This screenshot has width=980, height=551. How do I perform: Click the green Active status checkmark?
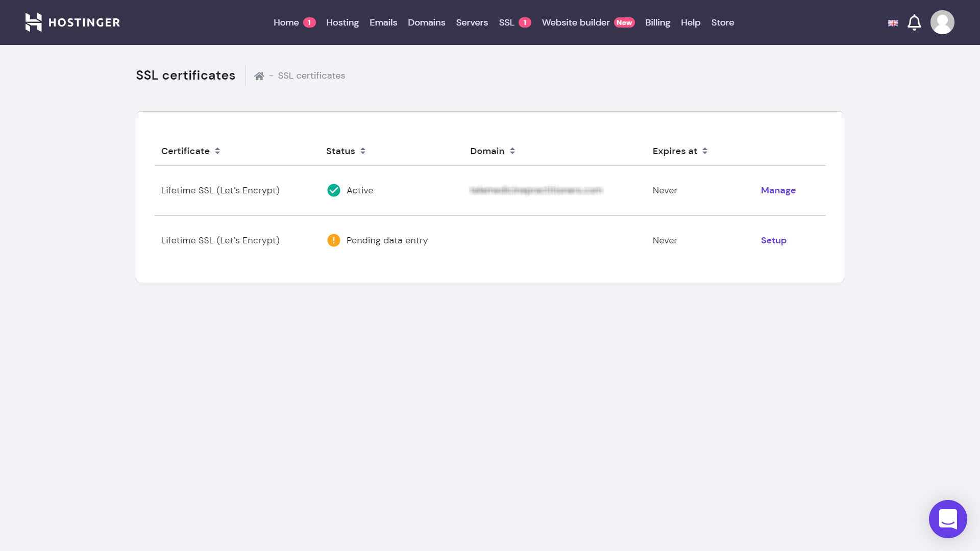pyautogui.click(x=334, y=190)
